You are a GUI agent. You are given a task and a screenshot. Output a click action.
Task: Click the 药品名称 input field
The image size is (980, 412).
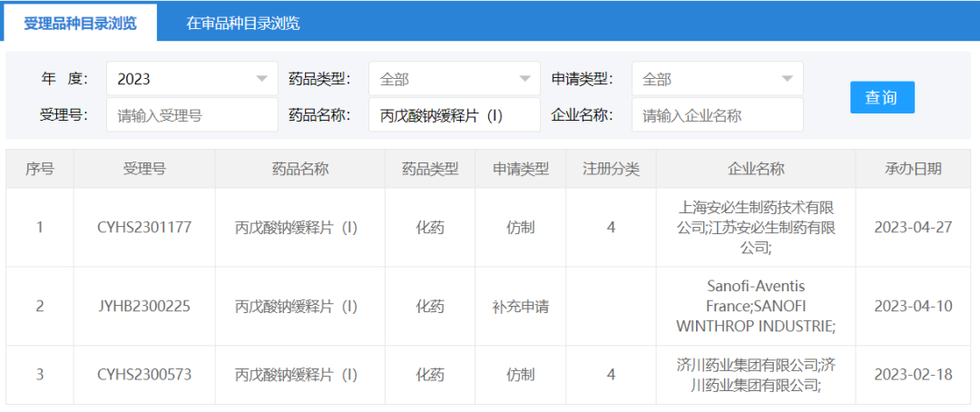455,115
